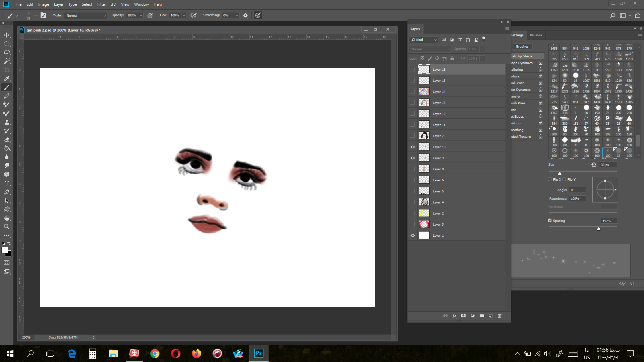The height and width of the screenshot is (362, 644).
Task: Click the Search icon in the options bar
Action: click(x=613, y=15)
